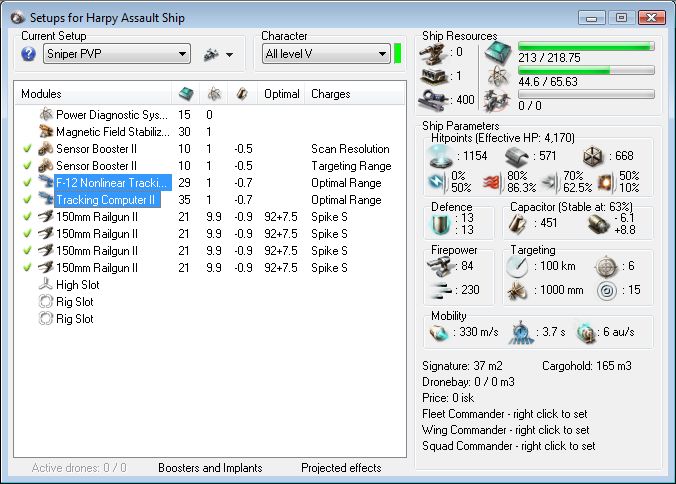Click the Power Diagnostic System module icon
The height and width of the screenshot is (484, 676).
[x=46, y=115]
